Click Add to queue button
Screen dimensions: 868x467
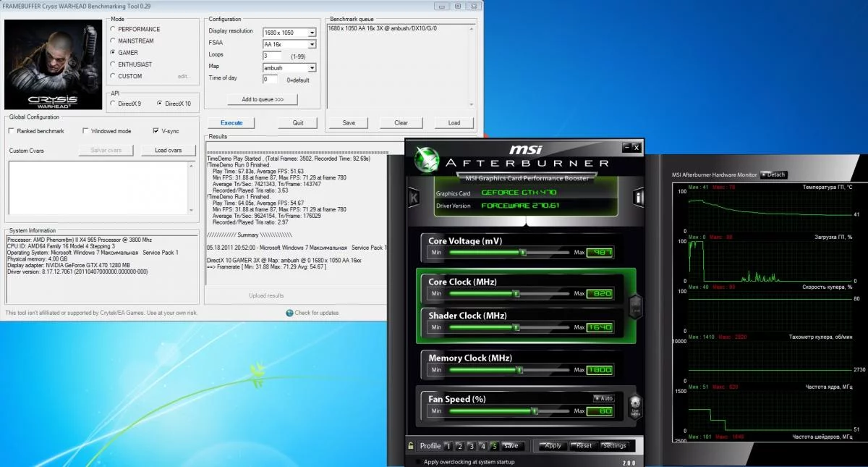point(263,99)
